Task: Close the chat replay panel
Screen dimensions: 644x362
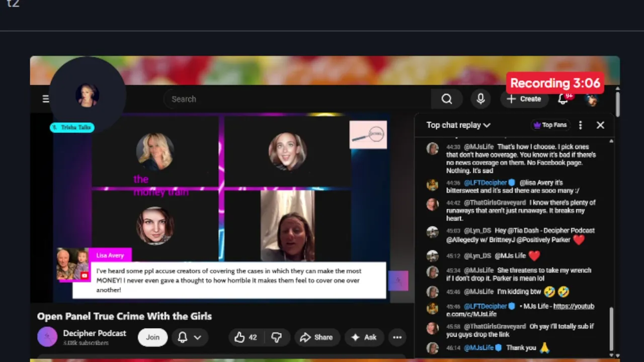Action: click(600, 125)
